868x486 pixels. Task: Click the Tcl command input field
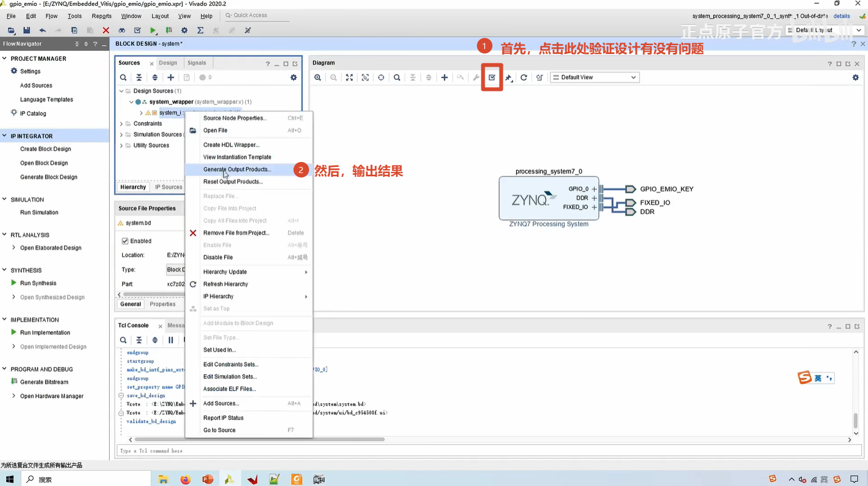[x=489, y=451]
